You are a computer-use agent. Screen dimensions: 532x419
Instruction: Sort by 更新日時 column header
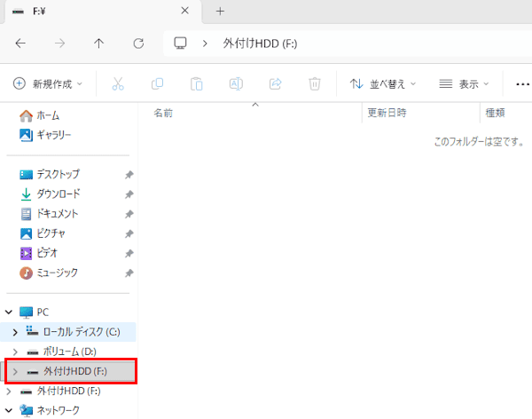tap(387, 113)
